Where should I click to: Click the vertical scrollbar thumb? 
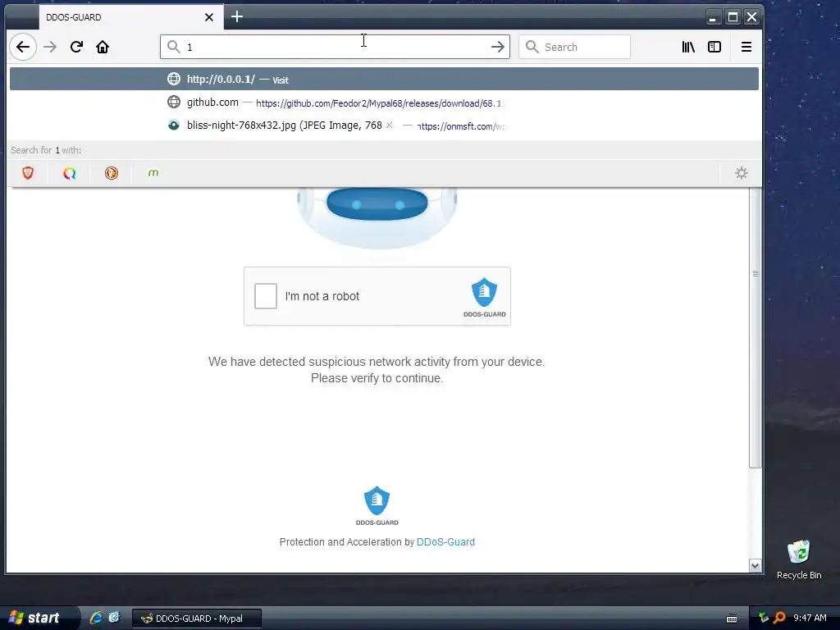point(756,326)
